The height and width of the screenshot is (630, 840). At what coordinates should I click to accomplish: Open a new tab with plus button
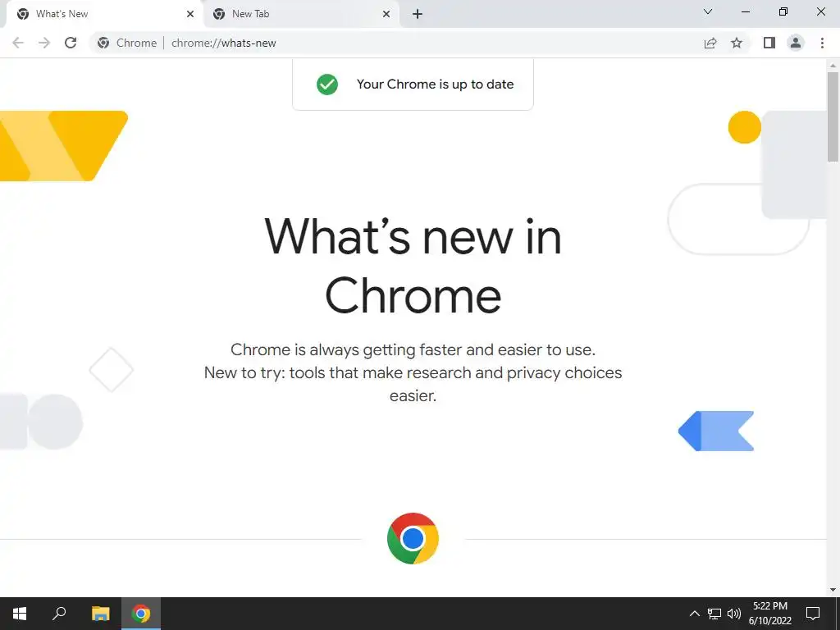[x=418, y=14]
